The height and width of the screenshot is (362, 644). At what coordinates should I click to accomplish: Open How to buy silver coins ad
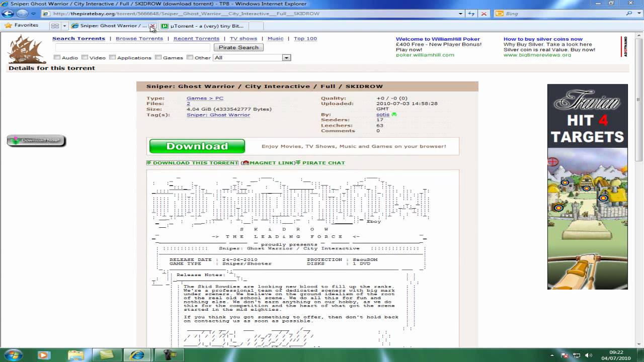click(543, 39)
